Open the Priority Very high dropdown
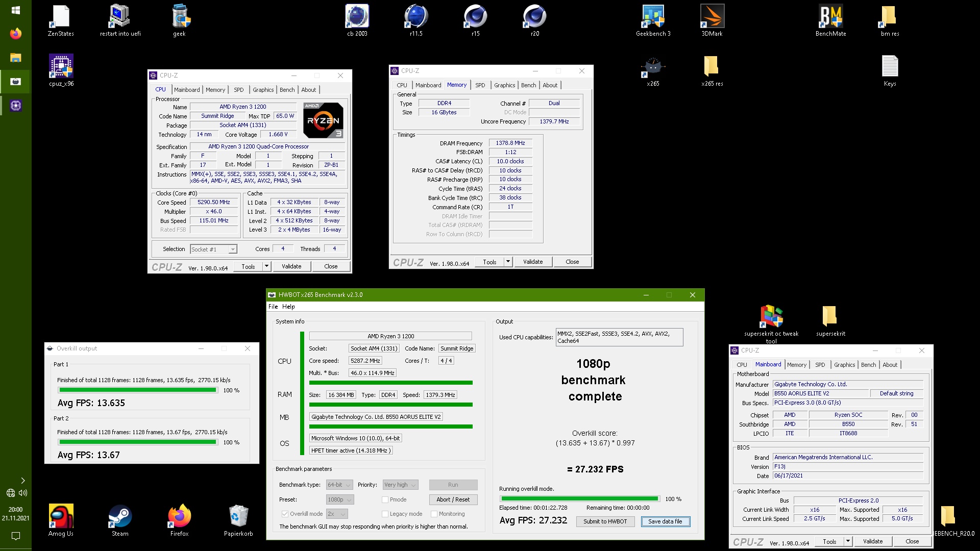 [x=401, y=485]
